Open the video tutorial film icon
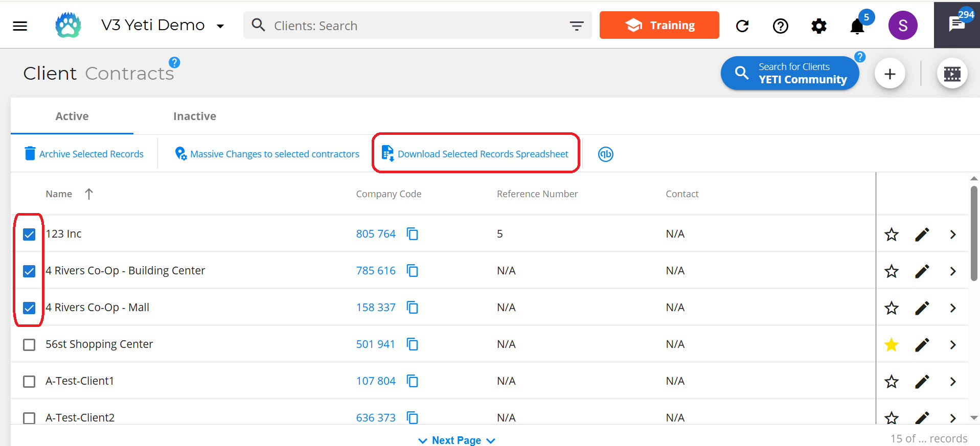The height and width of the screenshot is (446, 980). [x=952, y=74]
